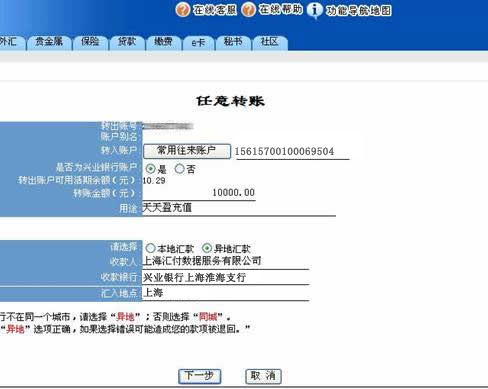Switch to the 保险 tab

[90, 43]
